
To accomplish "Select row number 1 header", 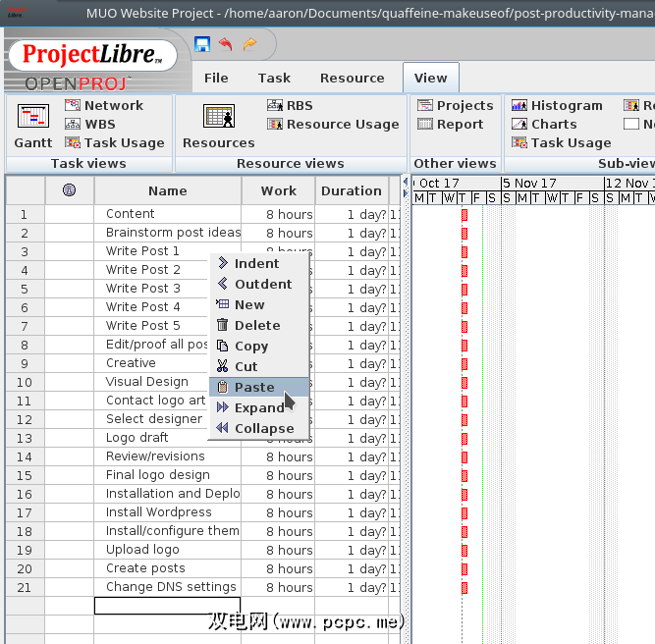I will coord(25,214).
